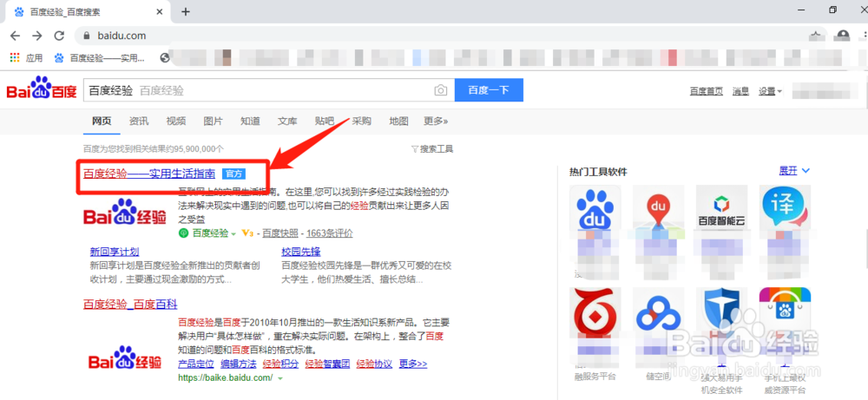Open the 校园先锋 sublink
This screenshot has width=868, height=400.
pos(301,252)
